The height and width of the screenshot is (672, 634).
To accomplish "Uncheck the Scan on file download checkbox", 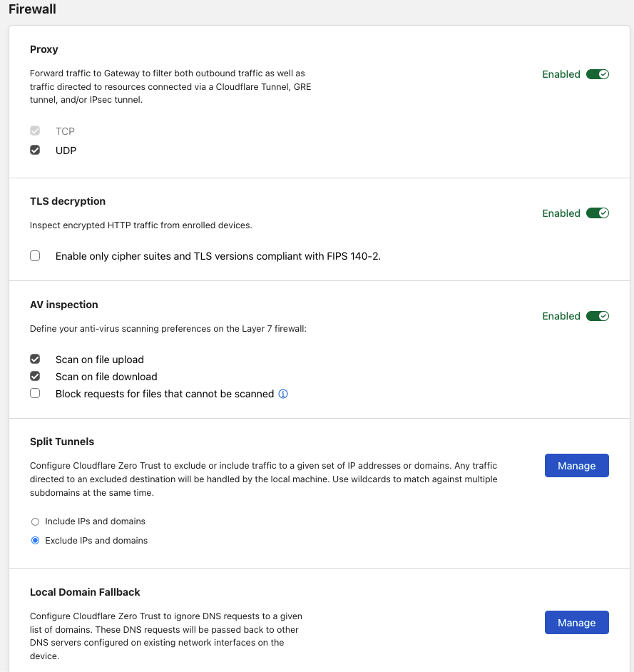I will click(35, 376).
